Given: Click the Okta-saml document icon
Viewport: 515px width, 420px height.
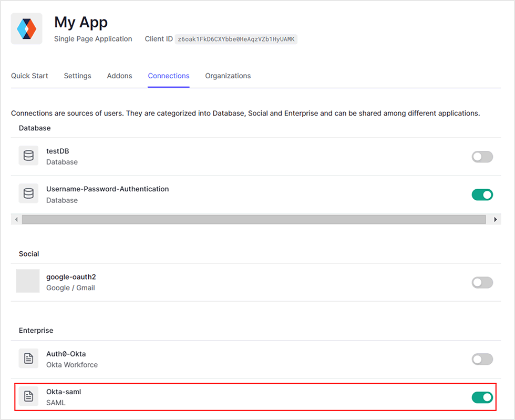Looking at the screenshot, I should click(x=28, y=396).
